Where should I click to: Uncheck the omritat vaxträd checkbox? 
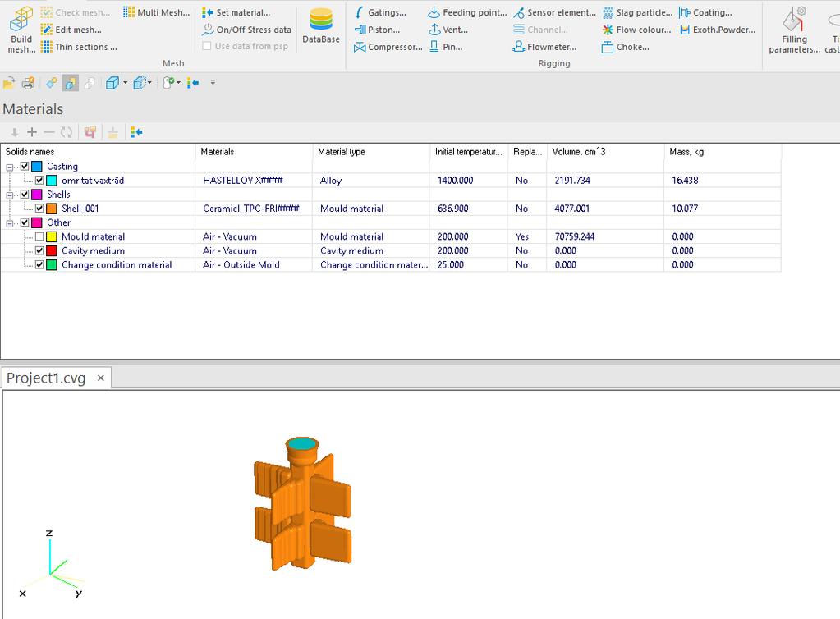pos(39,180)
